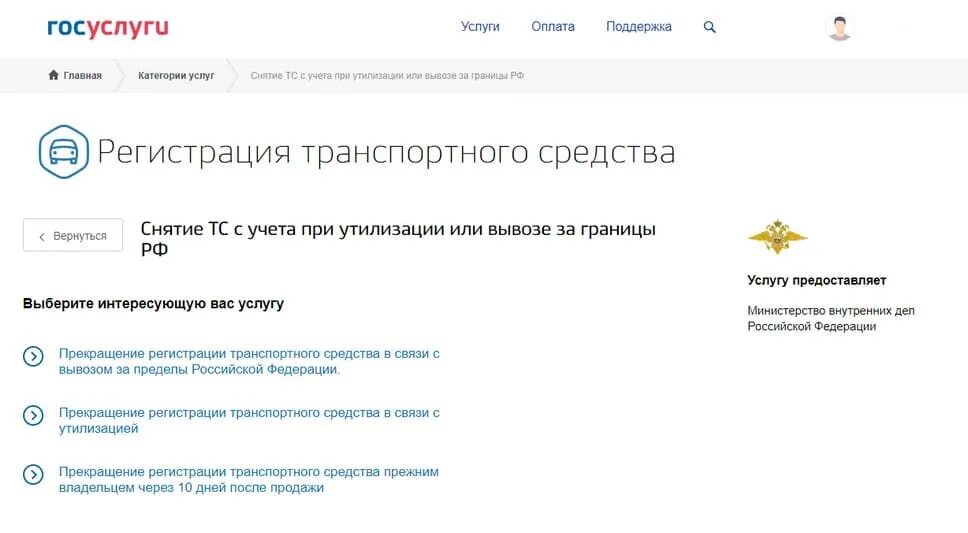Click breadcrumb text Снятие ТС с учета

pos(387,75)
